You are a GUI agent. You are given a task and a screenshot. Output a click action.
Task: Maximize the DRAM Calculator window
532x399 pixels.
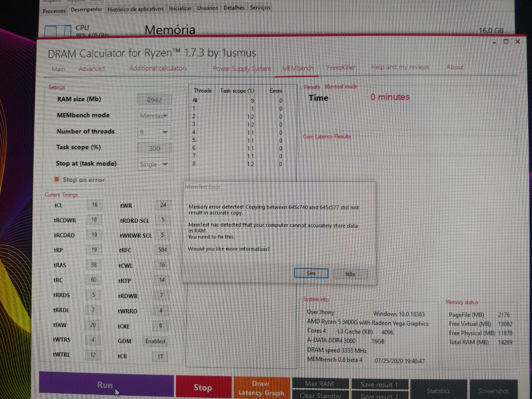tap(506, 42)
